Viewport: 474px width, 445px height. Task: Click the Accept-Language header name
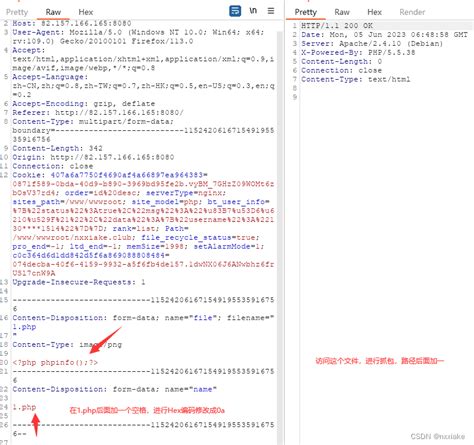click(50, 77)
